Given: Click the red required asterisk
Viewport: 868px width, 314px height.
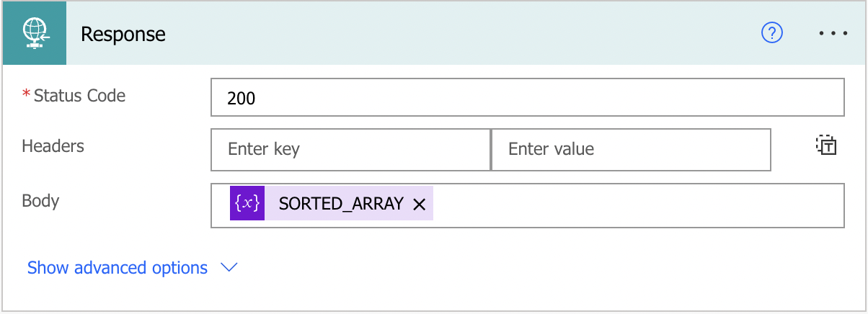Looking at the screenshot, I should click(27, 96).
